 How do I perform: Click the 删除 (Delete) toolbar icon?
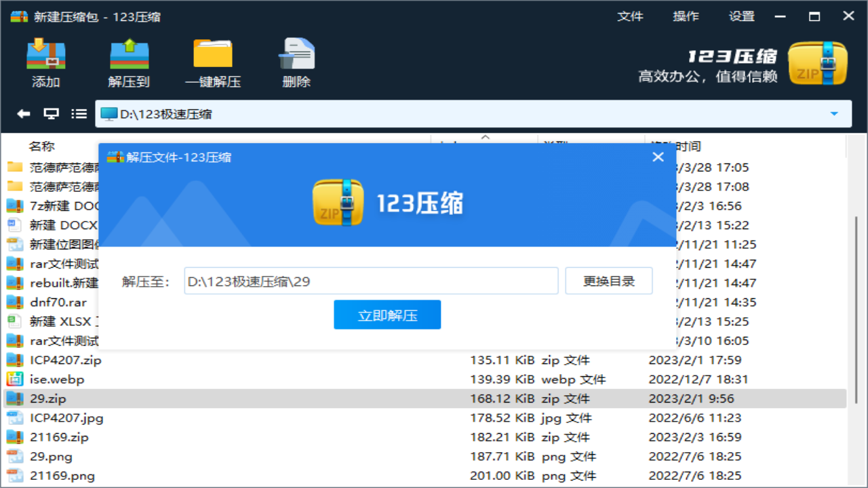coord(296,54)
